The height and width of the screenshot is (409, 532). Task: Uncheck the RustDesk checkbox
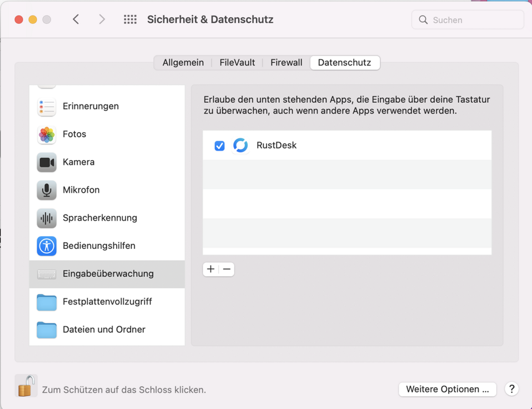pos(219,146)
